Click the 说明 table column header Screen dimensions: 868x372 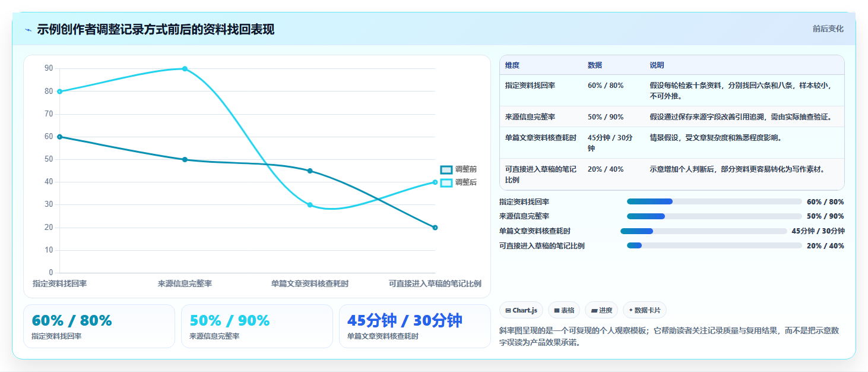657,65
